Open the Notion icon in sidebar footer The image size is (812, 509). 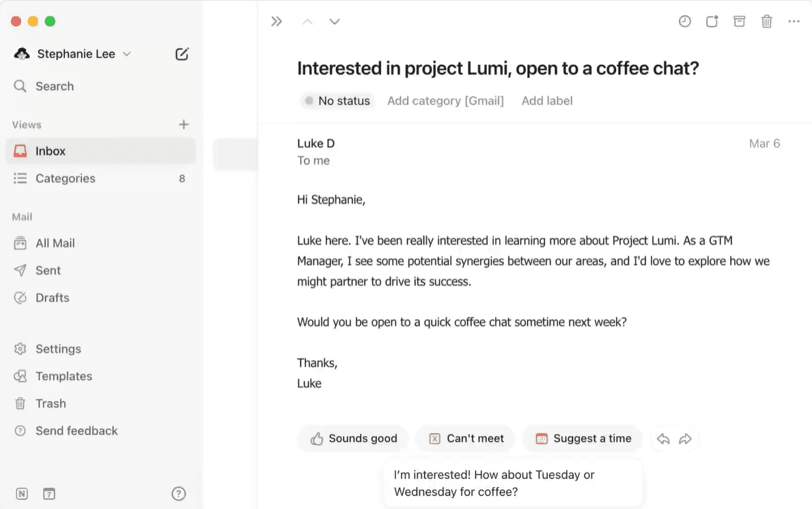tap(22, 493)
